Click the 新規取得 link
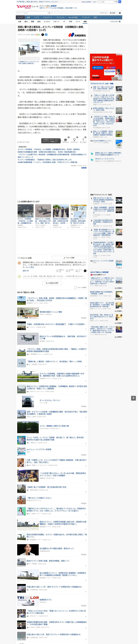This screenshot has height=644, width=138. tap(54, 6)
